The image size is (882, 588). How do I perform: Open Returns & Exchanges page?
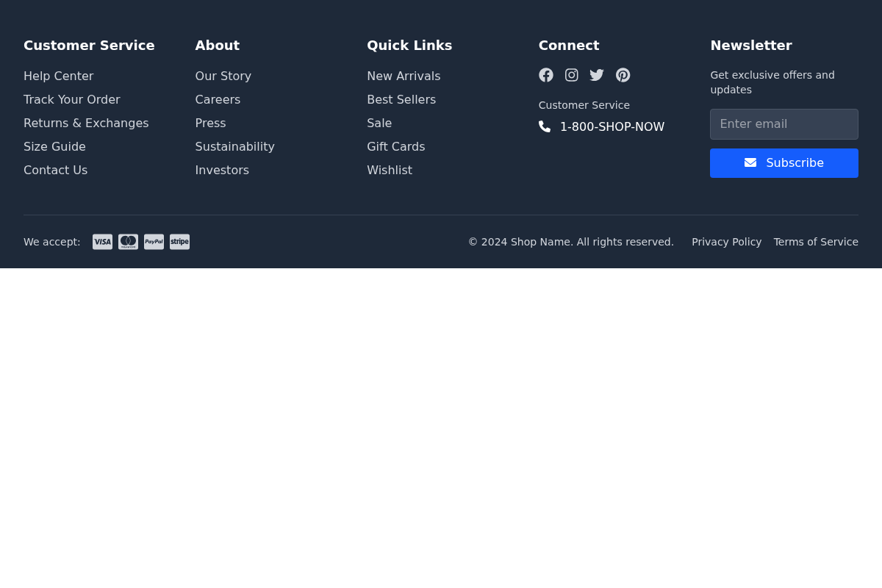(86, 123)
